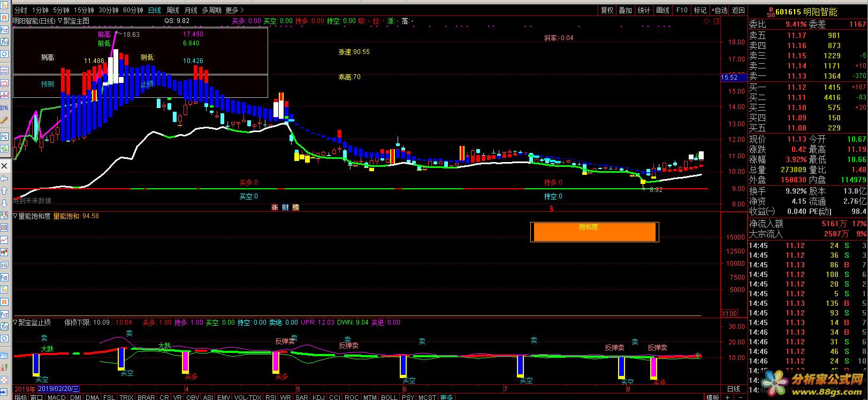This screenshot has width=868, height=400.
Task: Switch to the 5分钟 period tab
Action: click(x=61, y=10)
